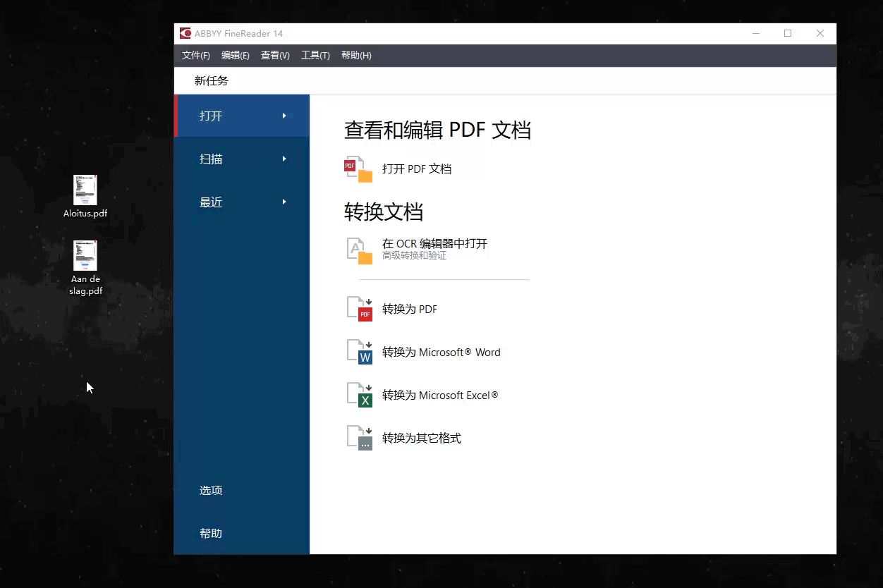Click the 高级转换和验证 subtitle text
Image resolution: width=883 pixels, height=588 pixels.
point(414,256)
